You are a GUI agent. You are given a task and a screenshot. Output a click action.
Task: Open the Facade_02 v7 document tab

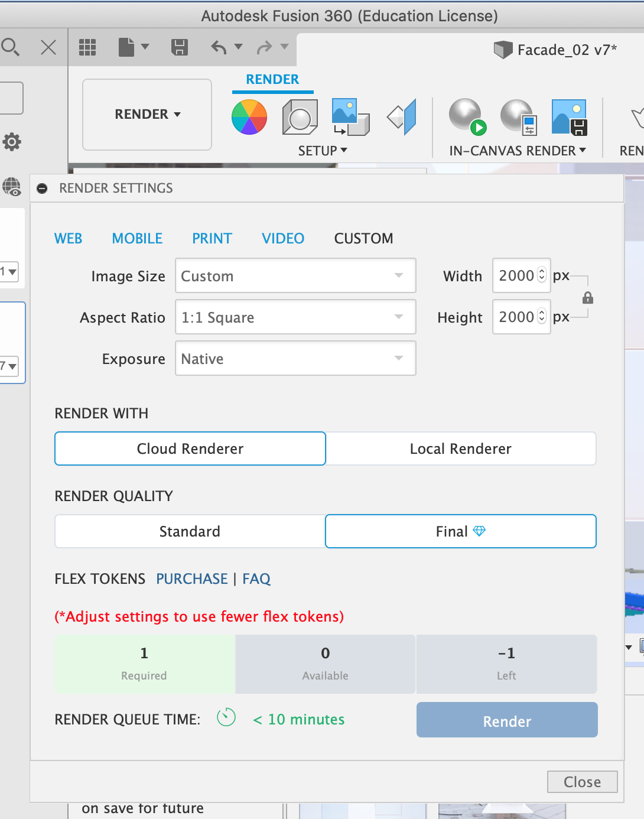click(x=555, y=50)
